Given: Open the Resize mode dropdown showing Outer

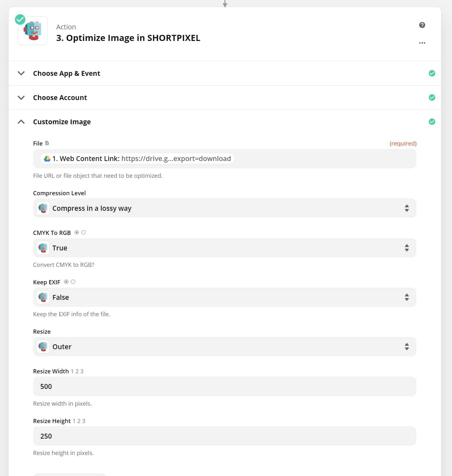Looking at the screenshot, I should pyautogui.click(x=224, y=347).
